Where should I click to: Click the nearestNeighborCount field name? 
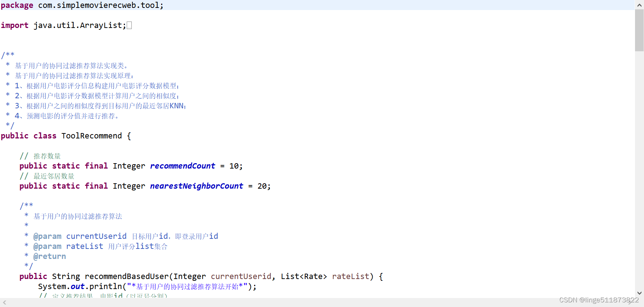(x=196, y=186)
